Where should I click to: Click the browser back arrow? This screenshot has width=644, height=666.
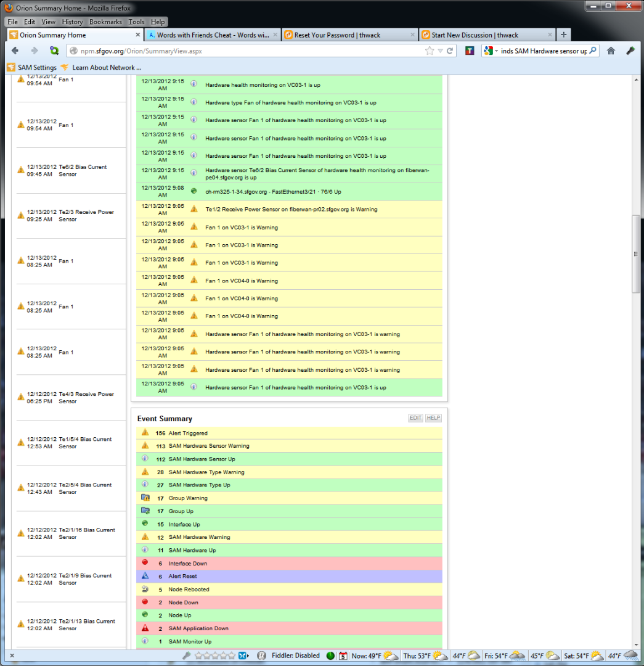[15, 51]
